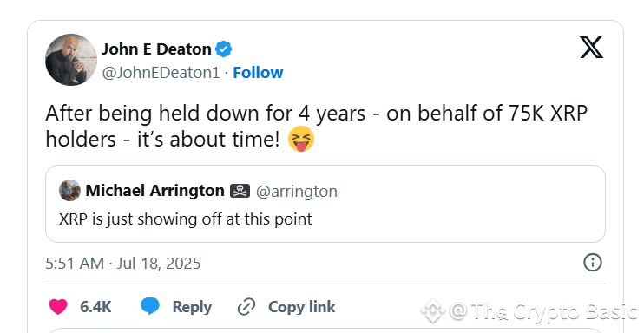The width and height of the screenshot is (644, 333).
Task: Click the Reply text label
Action: pos(192,307)
